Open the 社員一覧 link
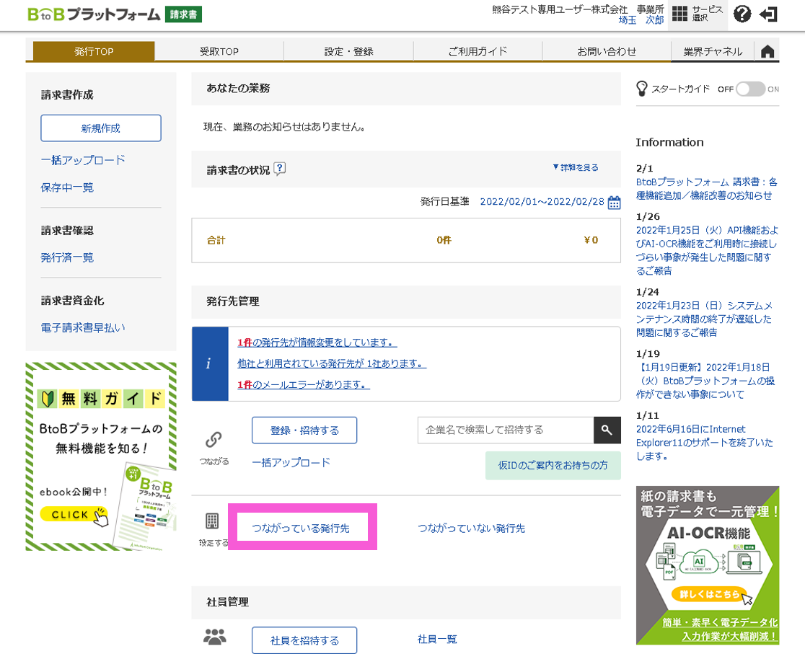805x672 pixels. click(x=437, y=639)
